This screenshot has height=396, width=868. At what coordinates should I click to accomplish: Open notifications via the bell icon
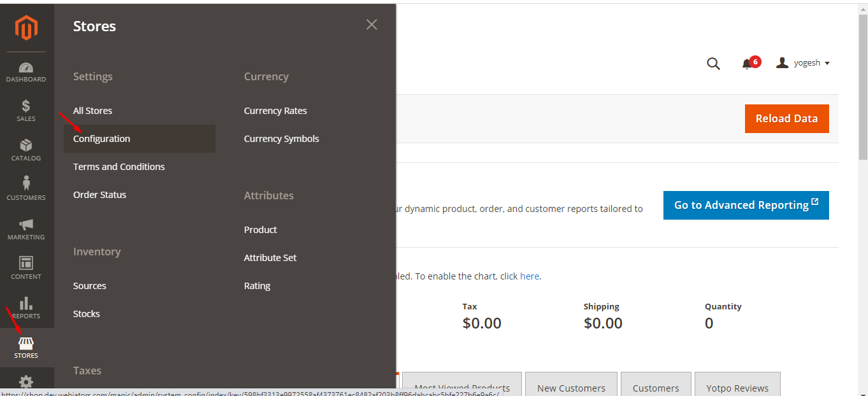[x=748, y=63]
